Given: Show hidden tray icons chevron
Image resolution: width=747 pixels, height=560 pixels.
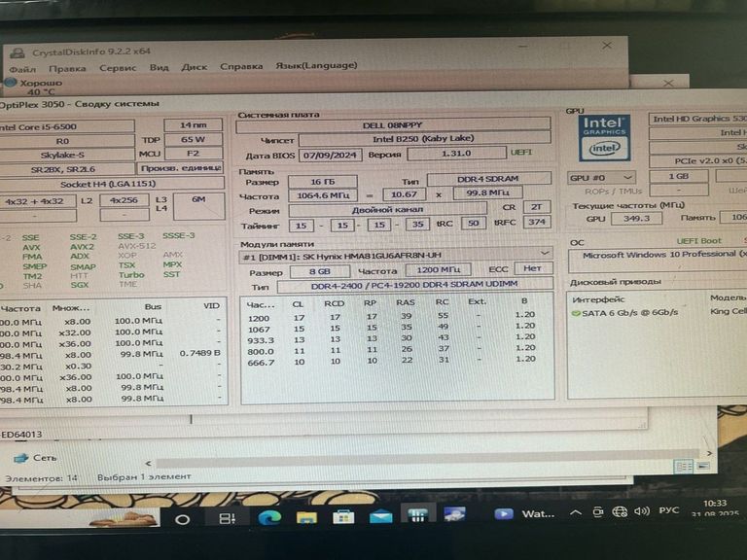Looking at the screenshot, I should [576, 513].
